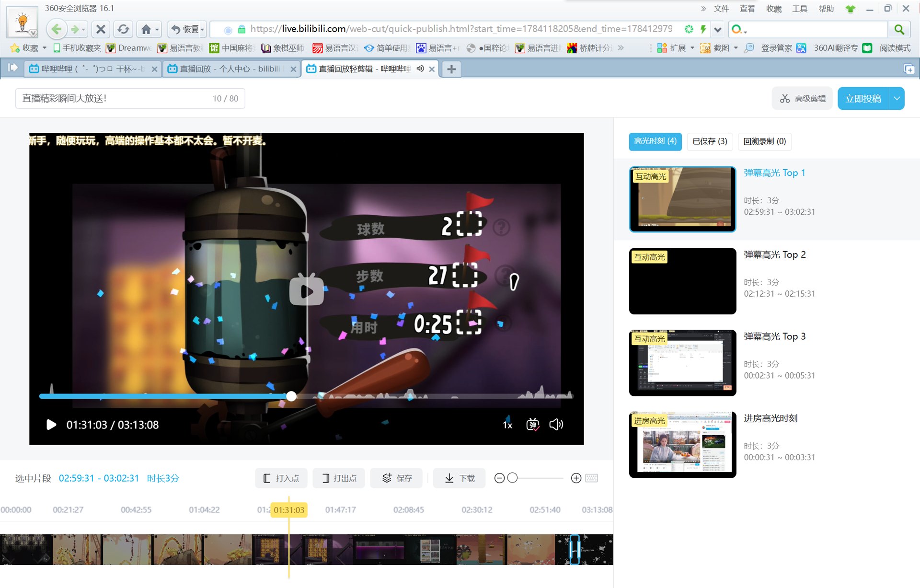Open the 收藏 menu
The width and height of the screenshot is (920, 588).
click(773, 9)
